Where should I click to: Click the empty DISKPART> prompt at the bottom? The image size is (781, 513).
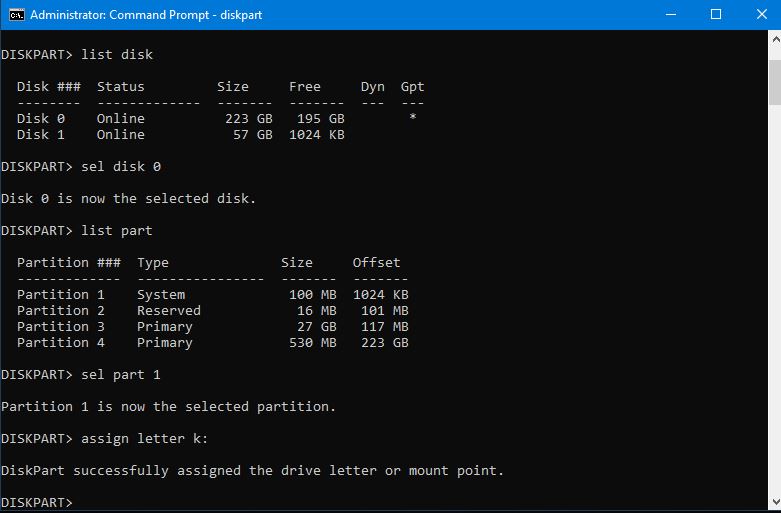click(37, 502)
